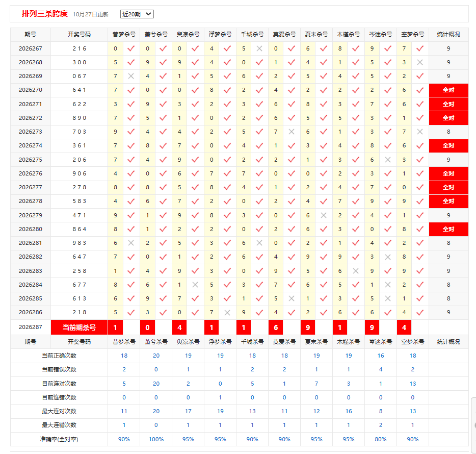476x454 pixels.
Task: Click the X mark for 昔梦杀号 in row 2026281
Action: click(131, 243)
